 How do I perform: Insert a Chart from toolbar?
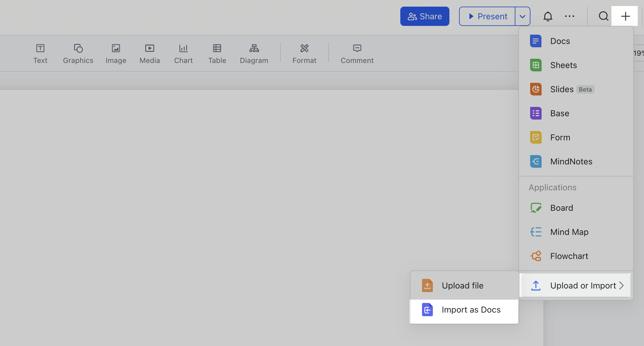(183, 54)
